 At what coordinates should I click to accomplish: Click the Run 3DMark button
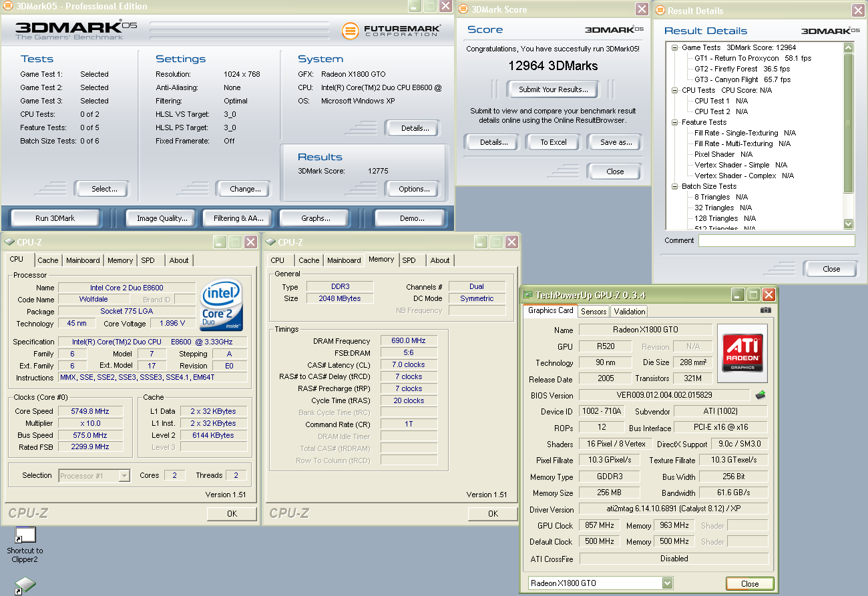(x=55, y=218)
